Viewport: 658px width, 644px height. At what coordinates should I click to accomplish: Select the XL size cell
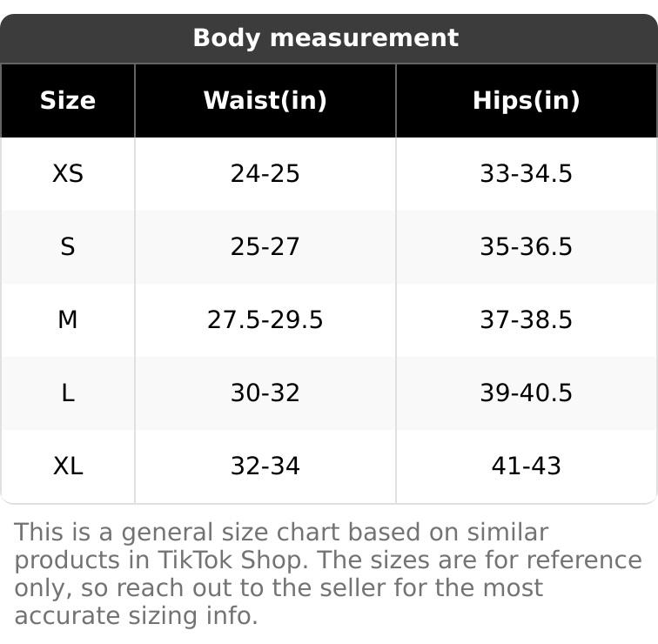click(x=68, y=466)
